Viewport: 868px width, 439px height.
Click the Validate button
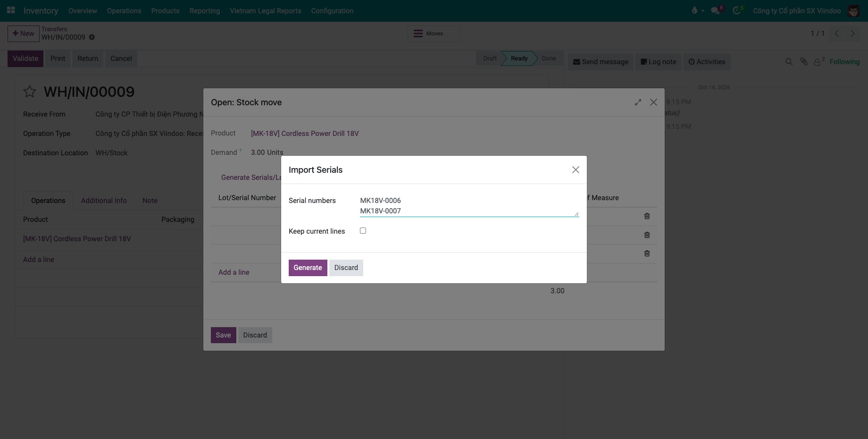coord(25,59)
